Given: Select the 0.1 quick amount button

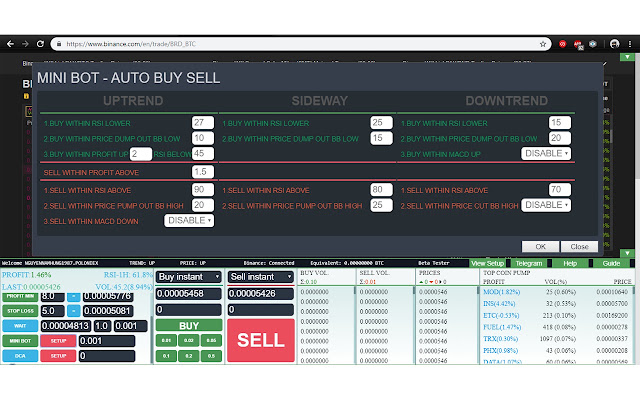Looking at the screenshot, I should [166, 356].
